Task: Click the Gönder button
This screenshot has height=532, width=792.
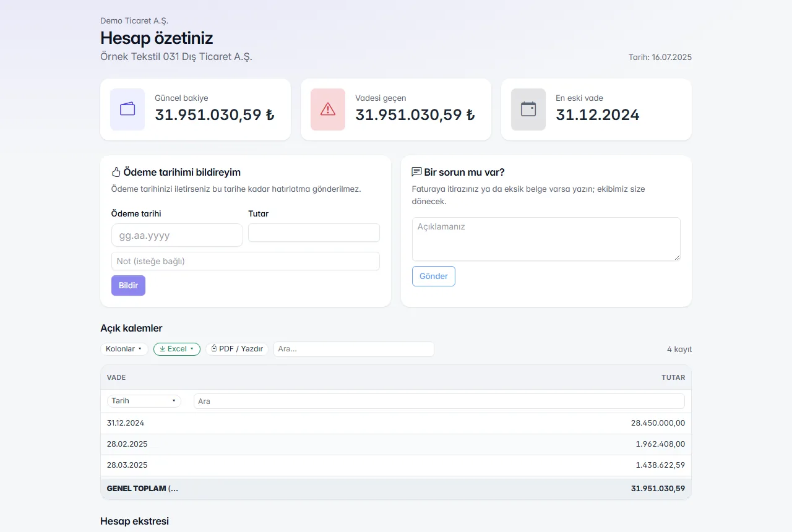Action: [x=434, y=277]
